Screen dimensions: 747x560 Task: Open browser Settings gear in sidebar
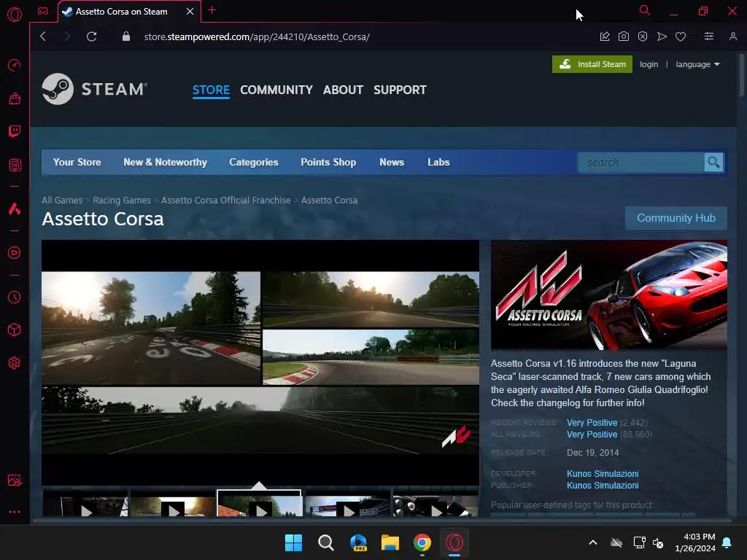[x=15, y=363]
